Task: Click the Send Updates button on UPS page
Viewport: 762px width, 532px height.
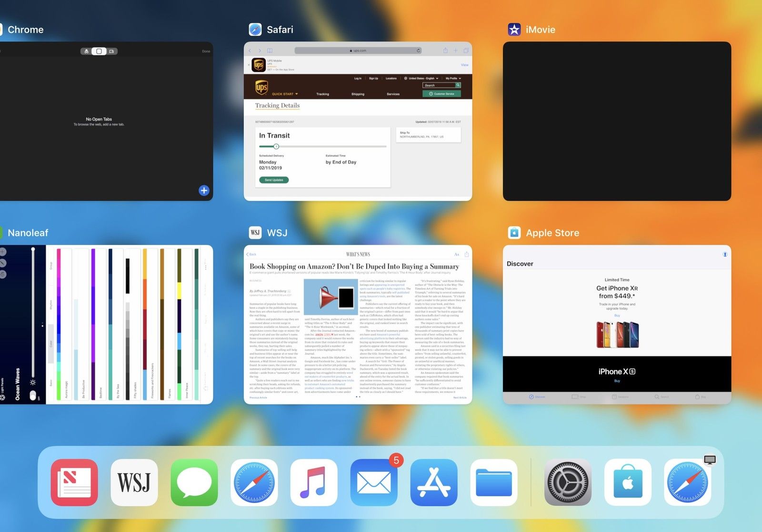Action: [274, 180]
